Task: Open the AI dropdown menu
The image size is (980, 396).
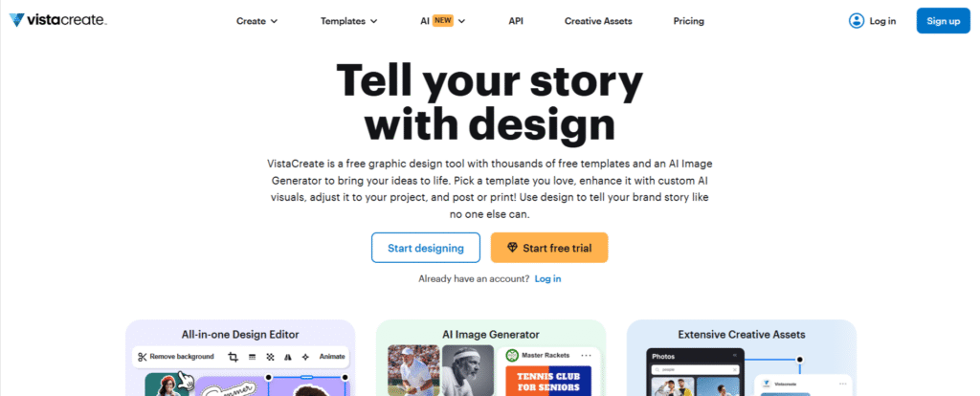Action: (x=442, y=21)
